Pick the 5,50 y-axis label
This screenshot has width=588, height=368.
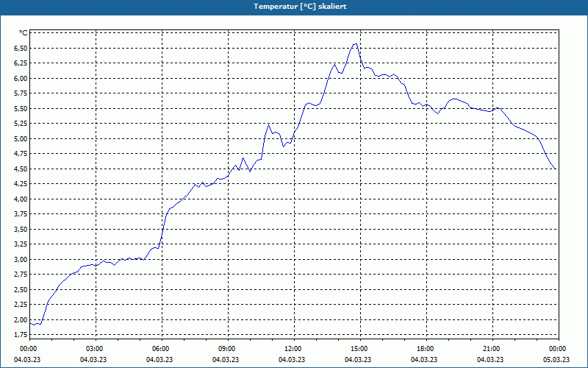[x=21, y=108]
